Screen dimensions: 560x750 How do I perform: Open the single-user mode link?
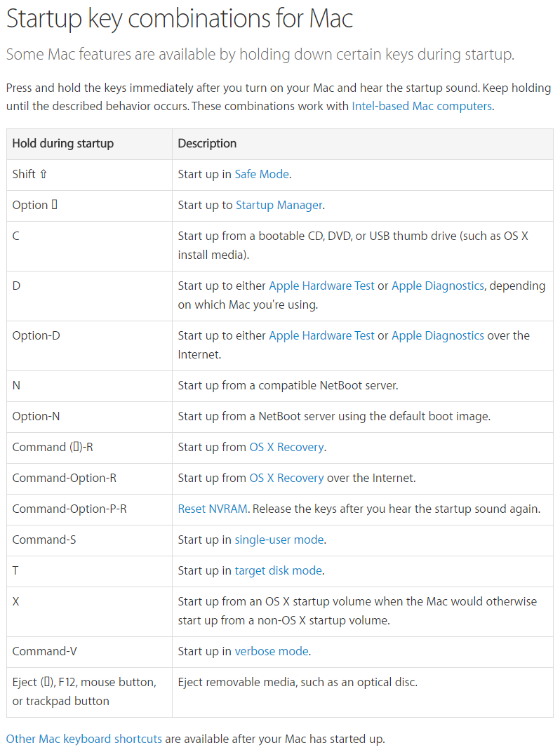[x=279, y=540]
